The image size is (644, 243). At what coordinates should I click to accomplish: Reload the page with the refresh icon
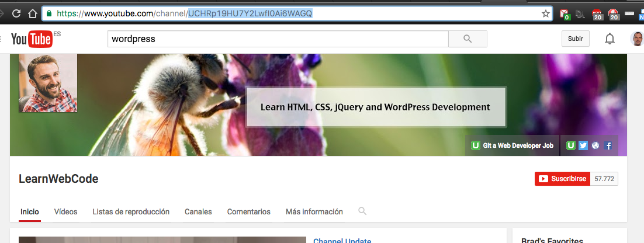pos(16,13)
